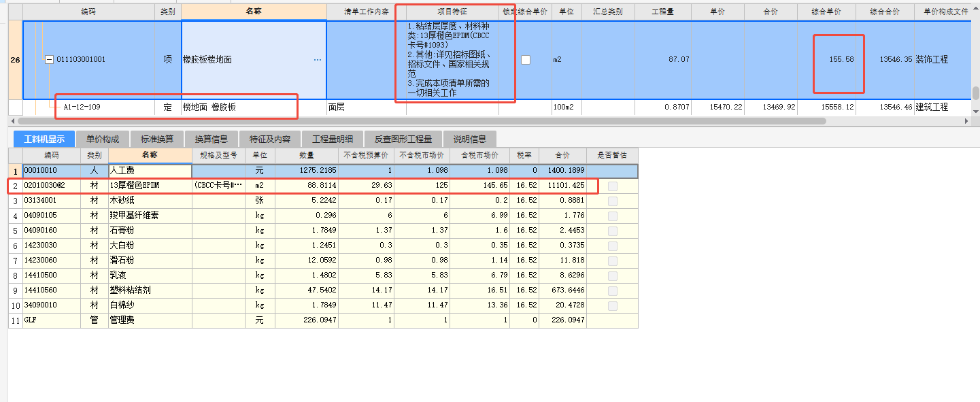Grab the upper grid's horizontal scrollbar thumb
Image resolution: width=980 pixels, height=402 pixels.
tap(422, 121)
